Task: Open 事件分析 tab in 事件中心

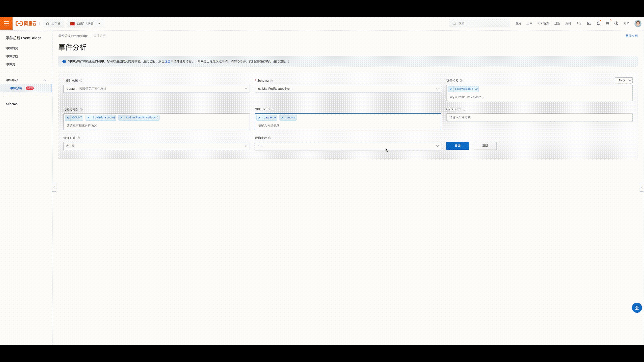Action: click(16, 88)
